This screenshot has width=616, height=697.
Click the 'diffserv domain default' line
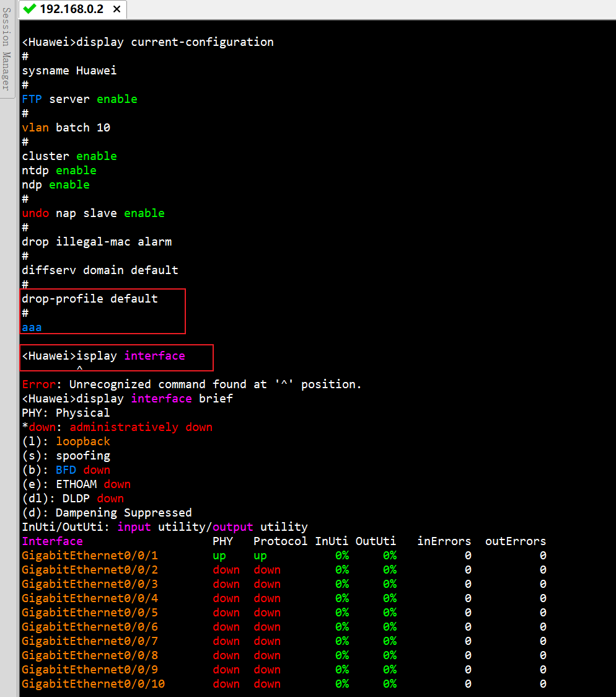[100, 270]
